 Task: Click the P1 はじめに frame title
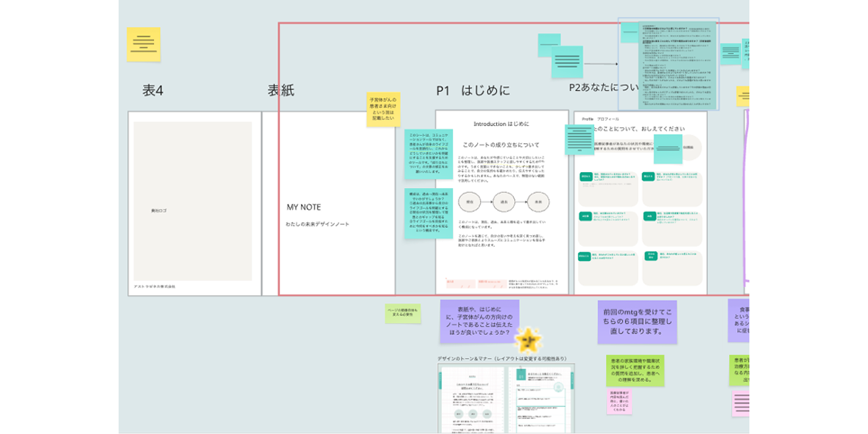click(473, 90)
